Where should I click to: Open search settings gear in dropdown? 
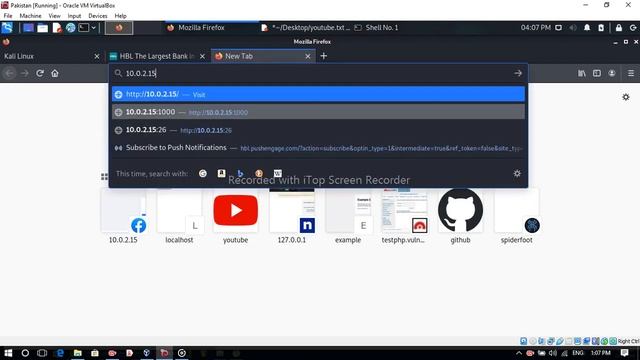[x=517, y=173]
